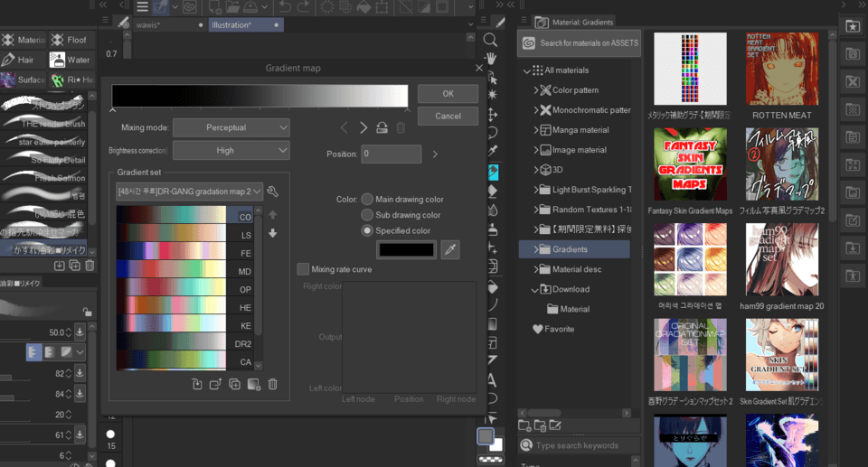
Task: Select next gradient node arrow
Action: click(x=363, y=128)
